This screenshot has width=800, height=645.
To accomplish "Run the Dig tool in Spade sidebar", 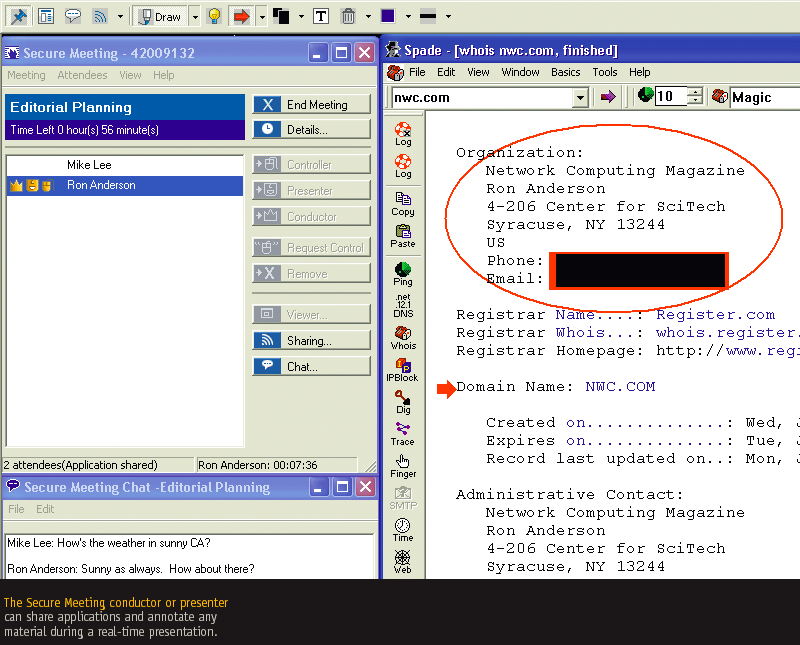I will (403, 403).
